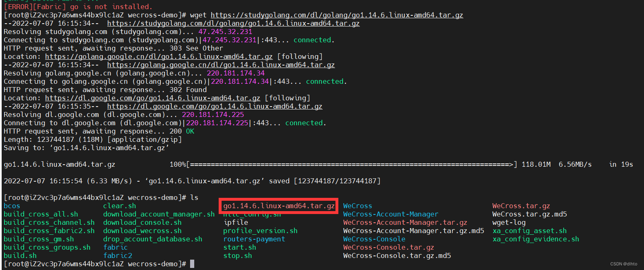The height and width of the screenshot is (270, 644).
Task: Select the 'fabric2' directory entry
Action: coord(118,256)
